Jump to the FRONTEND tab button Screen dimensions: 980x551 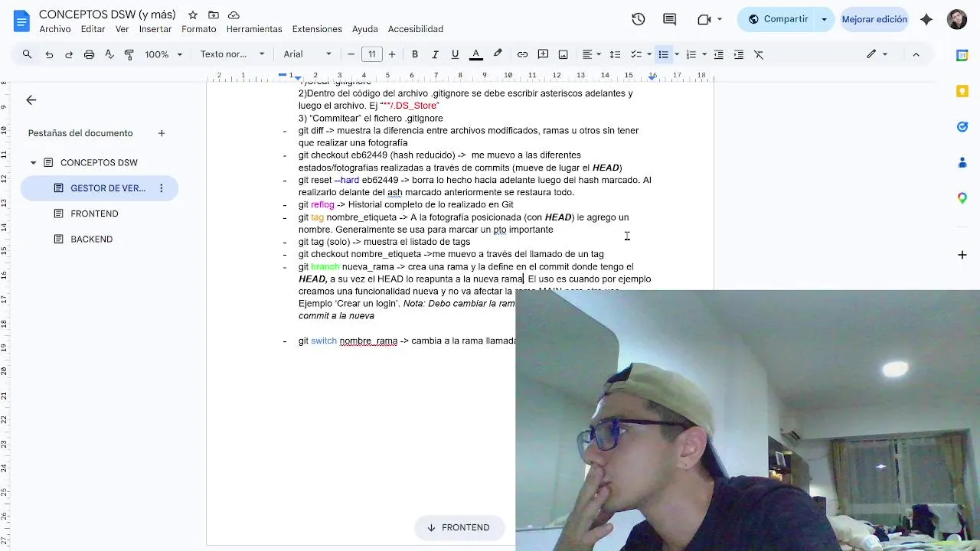[459, 527]
